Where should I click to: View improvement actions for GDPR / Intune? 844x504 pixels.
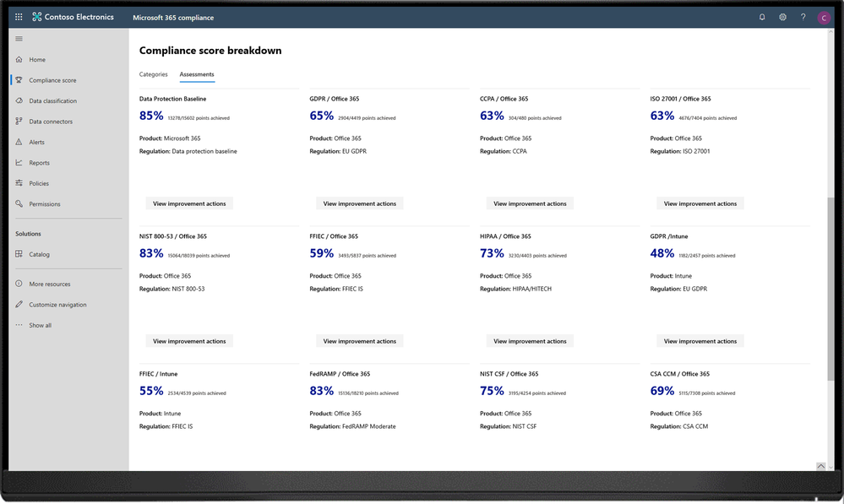(700, 341)
